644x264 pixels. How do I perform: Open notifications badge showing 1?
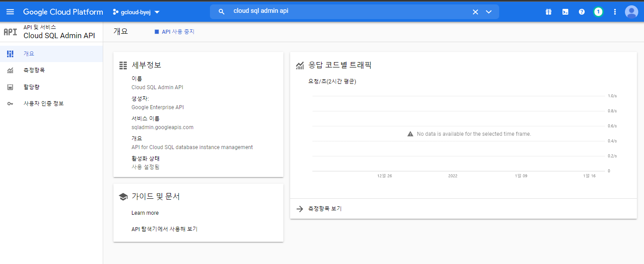coord(598,12)
